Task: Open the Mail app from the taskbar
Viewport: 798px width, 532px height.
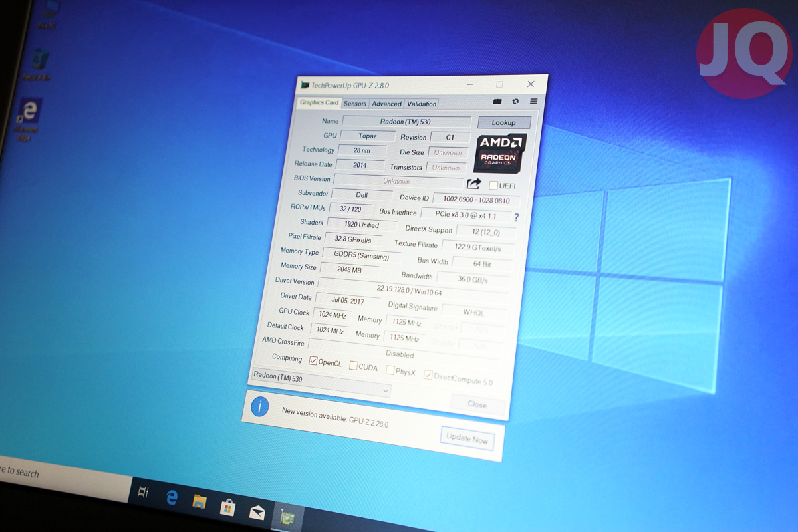Action: [257, 513]
